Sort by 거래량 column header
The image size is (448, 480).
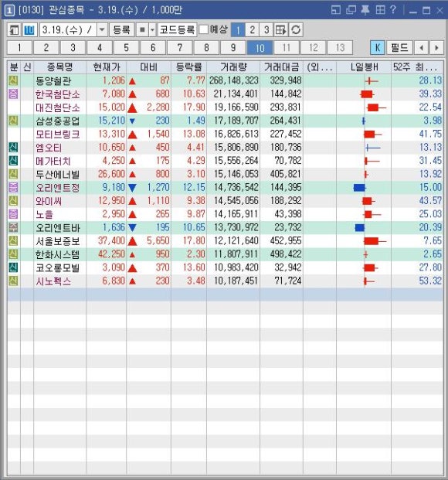pyautogui.click(x=233, y=67)
